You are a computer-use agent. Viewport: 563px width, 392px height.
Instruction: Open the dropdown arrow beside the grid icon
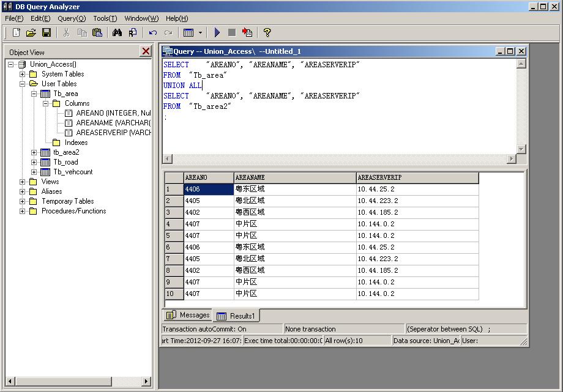tap(199, 32)
